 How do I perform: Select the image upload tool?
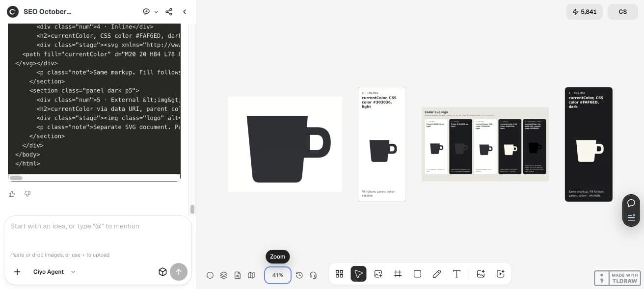coord(378,274)
